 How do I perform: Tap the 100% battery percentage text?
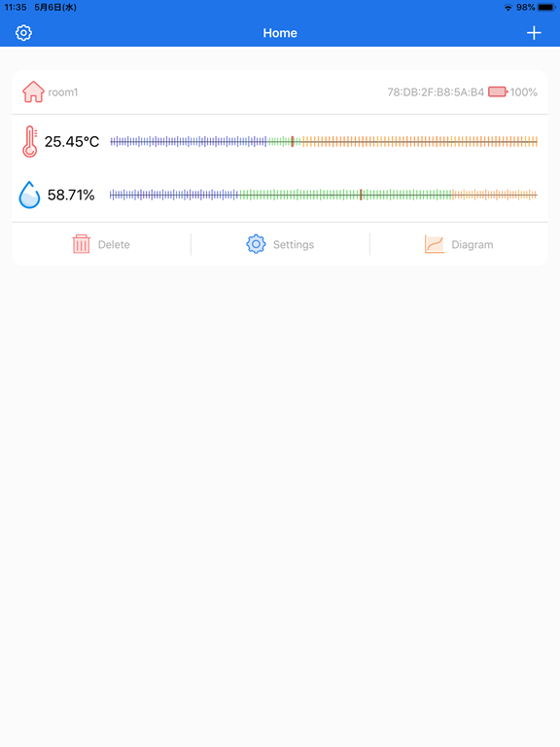[524, 92]
